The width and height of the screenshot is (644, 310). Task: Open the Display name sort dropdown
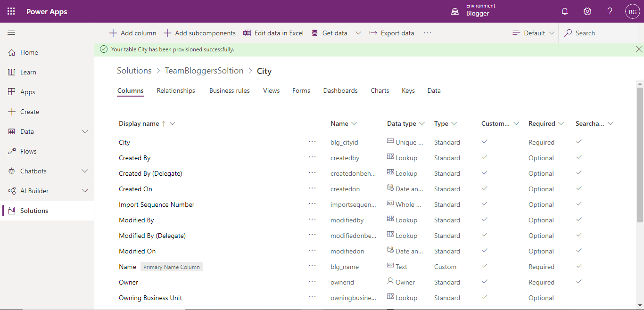[x=173, y=123]
